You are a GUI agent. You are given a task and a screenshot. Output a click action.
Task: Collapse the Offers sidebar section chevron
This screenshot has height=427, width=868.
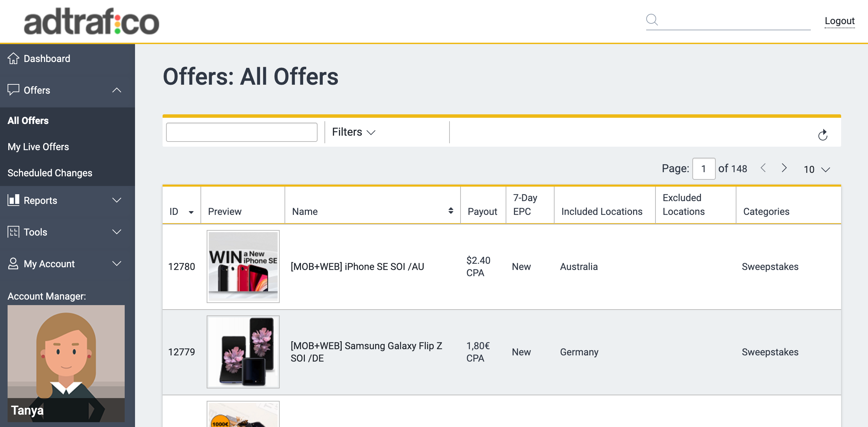tap(117, 90)
